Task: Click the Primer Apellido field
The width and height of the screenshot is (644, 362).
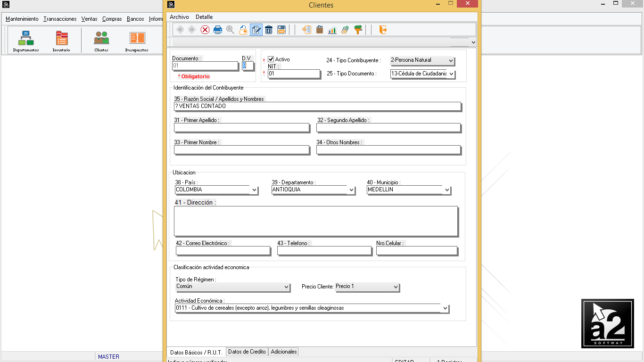Action: coord(242,128)
